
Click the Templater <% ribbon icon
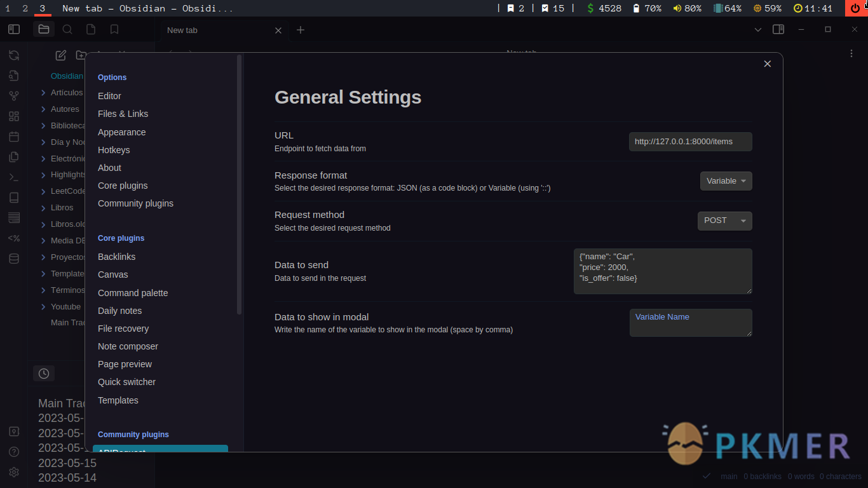[14, 238]
